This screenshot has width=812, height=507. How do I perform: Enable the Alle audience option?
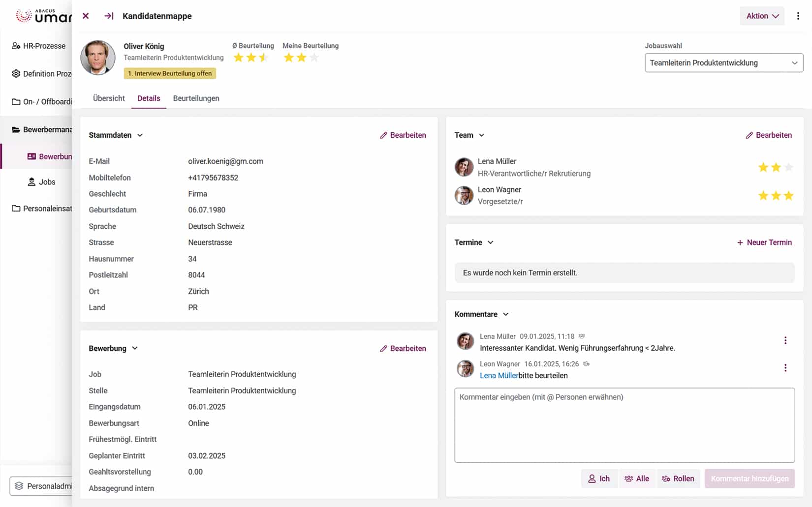637,478
